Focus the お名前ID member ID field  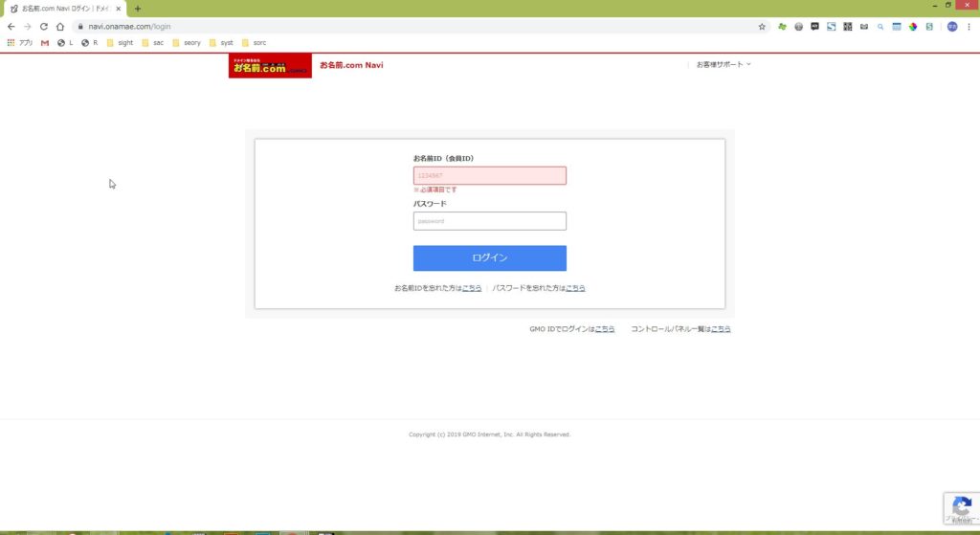pyautogui.click(x=489, y=176)
